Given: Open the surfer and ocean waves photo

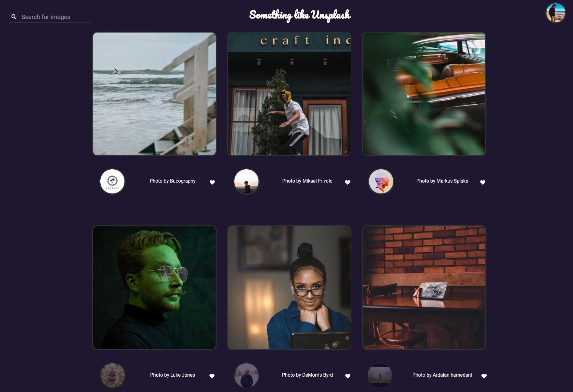Looking at the screenshot, I should click(x=154, y=94).
